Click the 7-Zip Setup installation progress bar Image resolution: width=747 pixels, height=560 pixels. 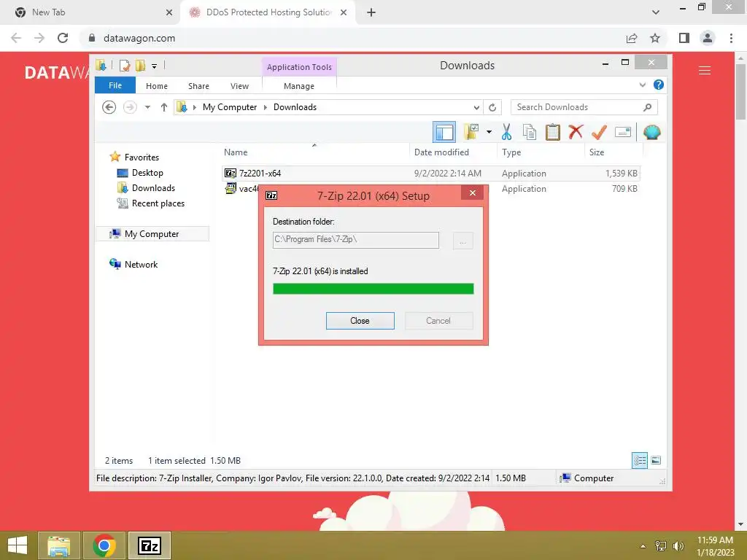[373, 289]
